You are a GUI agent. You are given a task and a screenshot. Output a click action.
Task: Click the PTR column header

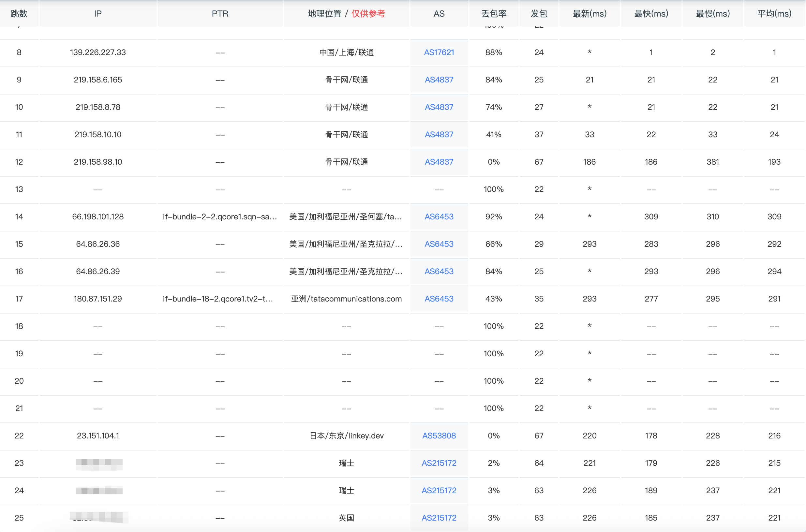coord(220,14)
